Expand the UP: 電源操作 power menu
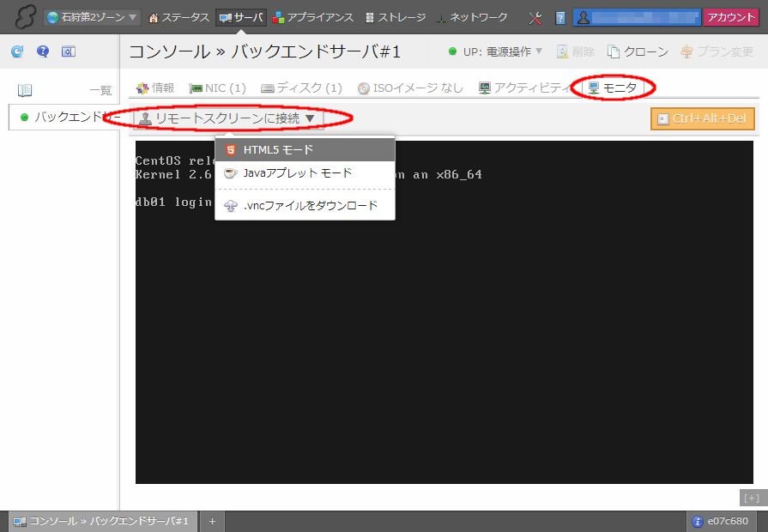This screenshot has height=532, width=768. (x=496, y=51)
